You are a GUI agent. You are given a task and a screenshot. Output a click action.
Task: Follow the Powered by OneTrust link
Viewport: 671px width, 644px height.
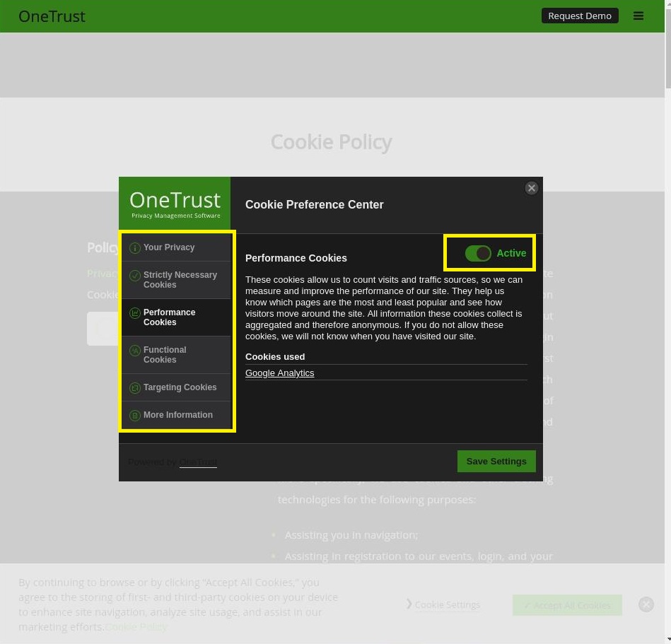[198, 462]
